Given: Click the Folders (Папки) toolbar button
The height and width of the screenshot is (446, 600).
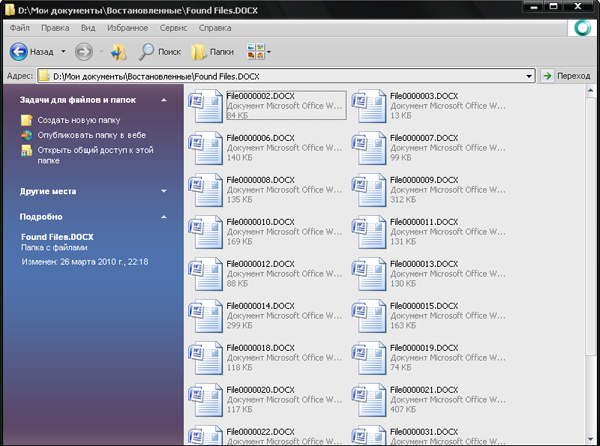Looking at the screenshot, I should 213,52.
